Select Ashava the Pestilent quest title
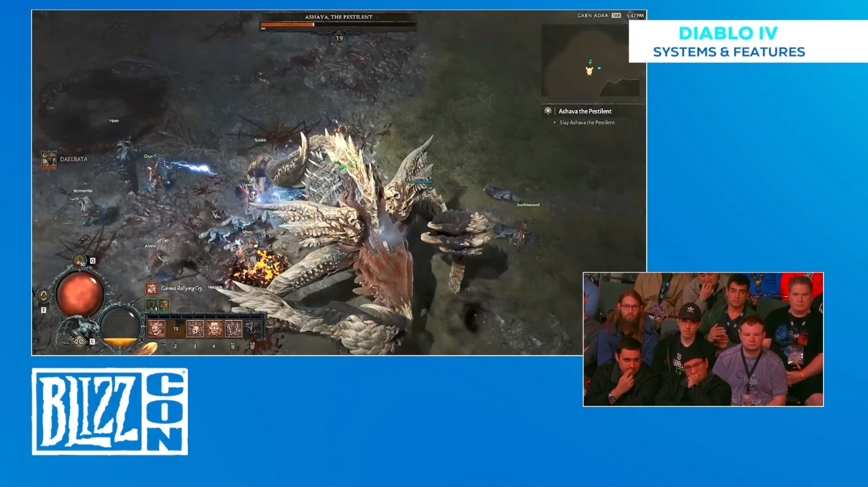This screenshot has width=868, height=487. [584, 111]
